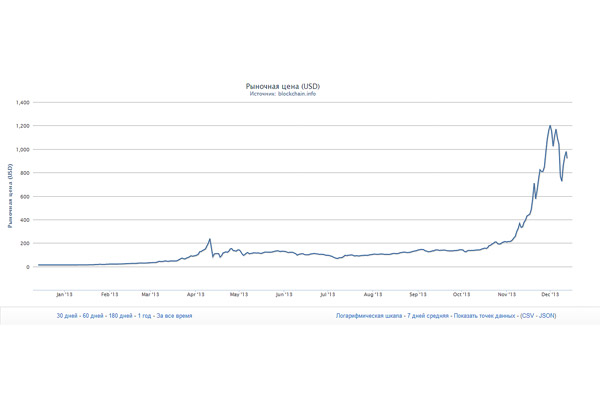Click the 1,400 value on Y axis
Screen dimensions: 600x400
tap(24, 102)
